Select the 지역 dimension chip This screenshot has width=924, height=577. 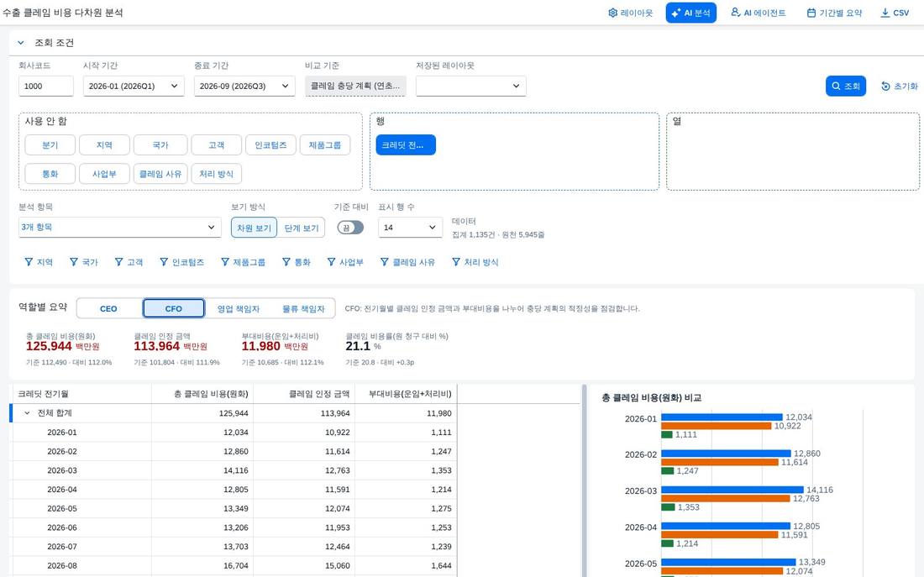pyautogui.click(x=104, y=145)
